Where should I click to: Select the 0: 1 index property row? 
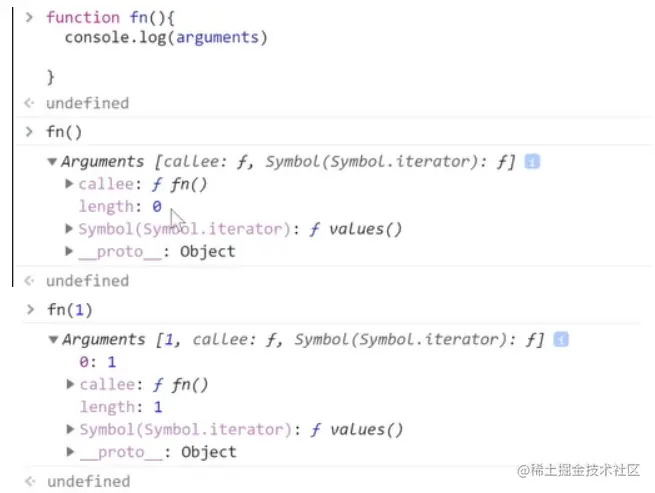click(x=97, y=362)
